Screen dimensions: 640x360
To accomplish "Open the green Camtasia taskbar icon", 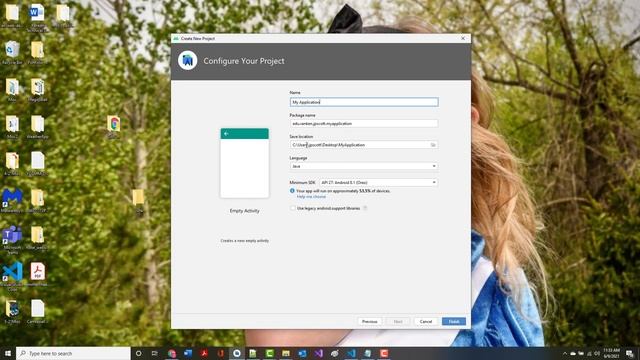I will coord(269,353).
